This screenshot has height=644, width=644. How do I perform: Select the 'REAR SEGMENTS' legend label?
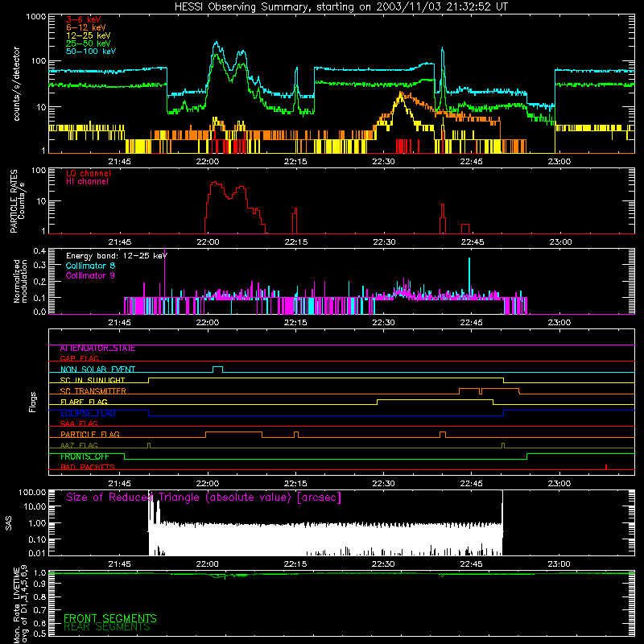coord(107,627)
